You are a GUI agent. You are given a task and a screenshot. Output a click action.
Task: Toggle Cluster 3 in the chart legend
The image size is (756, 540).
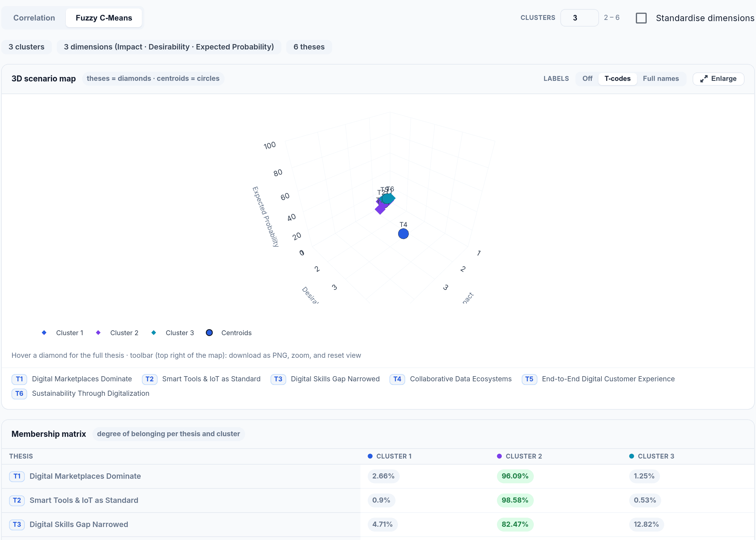click(x=172, y=333)
